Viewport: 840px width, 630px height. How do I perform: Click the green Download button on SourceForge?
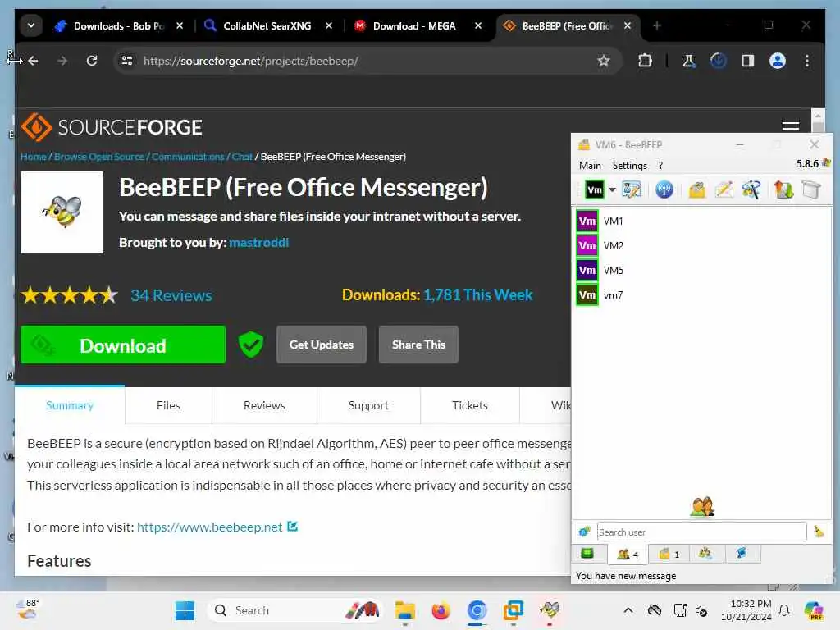(x=123, y=345)
